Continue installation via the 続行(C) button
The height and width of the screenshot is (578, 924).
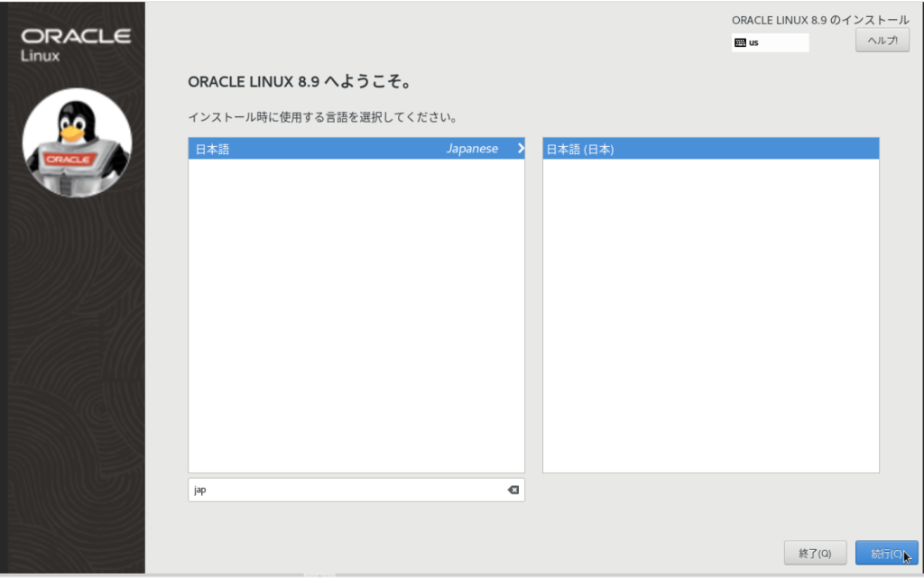click(888, 553)
